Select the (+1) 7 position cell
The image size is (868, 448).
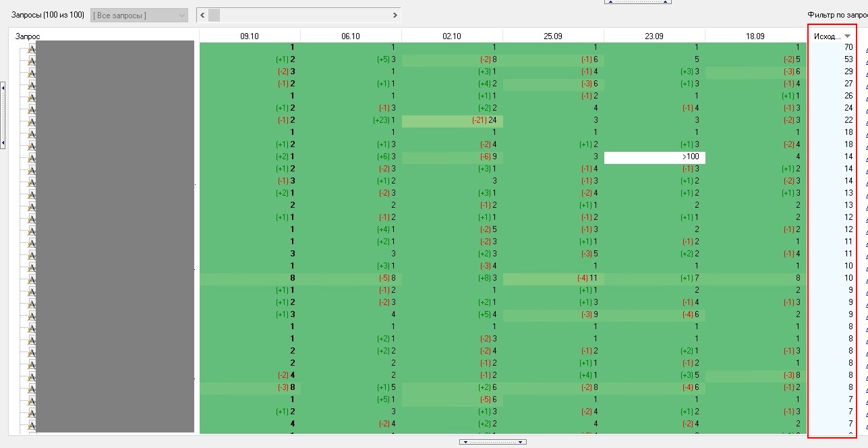655,278
